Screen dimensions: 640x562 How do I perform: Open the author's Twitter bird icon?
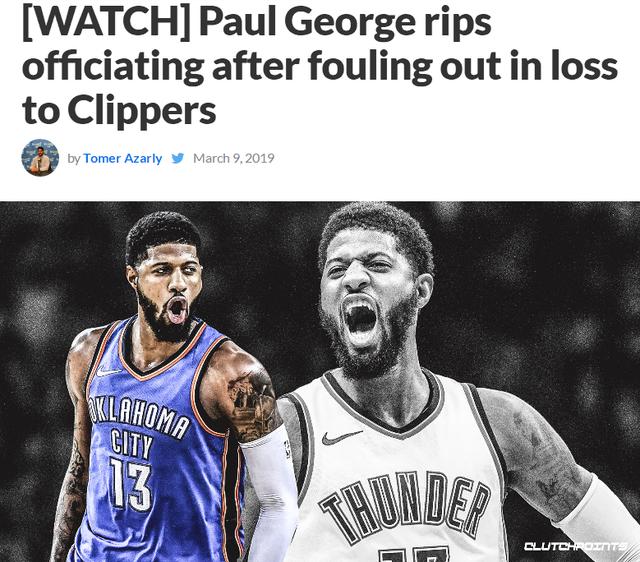point(178,158)
